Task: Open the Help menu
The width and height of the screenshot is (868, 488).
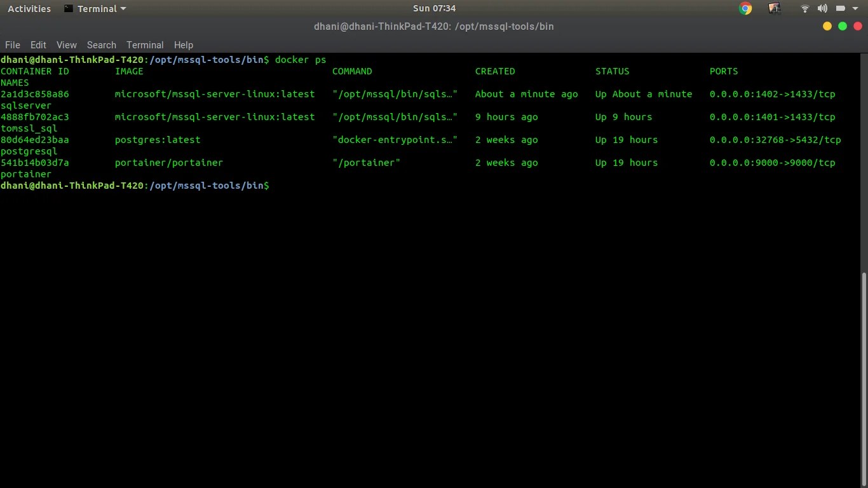Action: 184,45
